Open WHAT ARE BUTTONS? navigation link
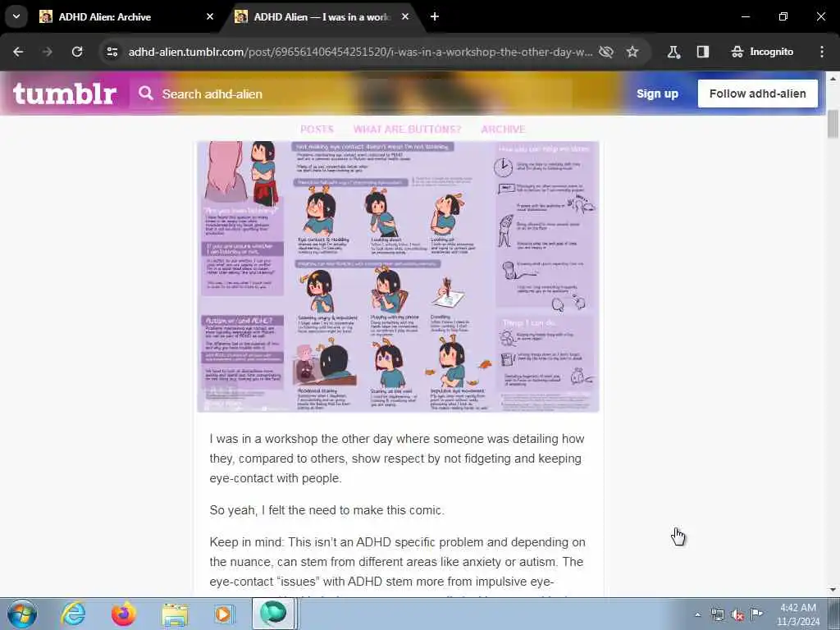The width and height of the screenshot is (840, 630). 407,129
